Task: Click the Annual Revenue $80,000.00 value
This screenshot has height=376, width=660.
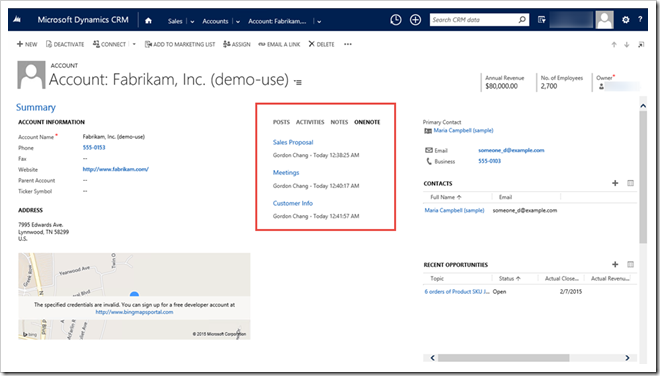Action: pyautogui.click(x=501, y=86)
